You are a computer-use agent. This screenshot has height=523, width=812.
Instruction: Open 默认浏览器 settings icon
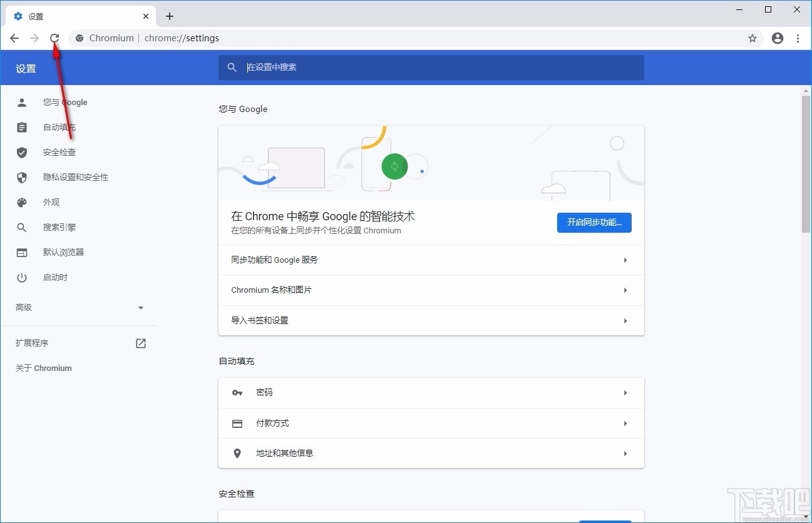tap(21, 252)
